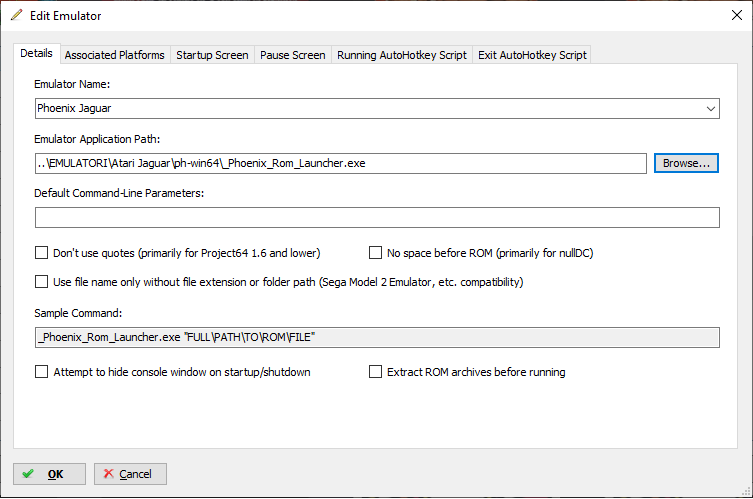Open Running AutoHotkey Script tab
This screenshot has height=499, width=753.
click(x=401, y=55)
